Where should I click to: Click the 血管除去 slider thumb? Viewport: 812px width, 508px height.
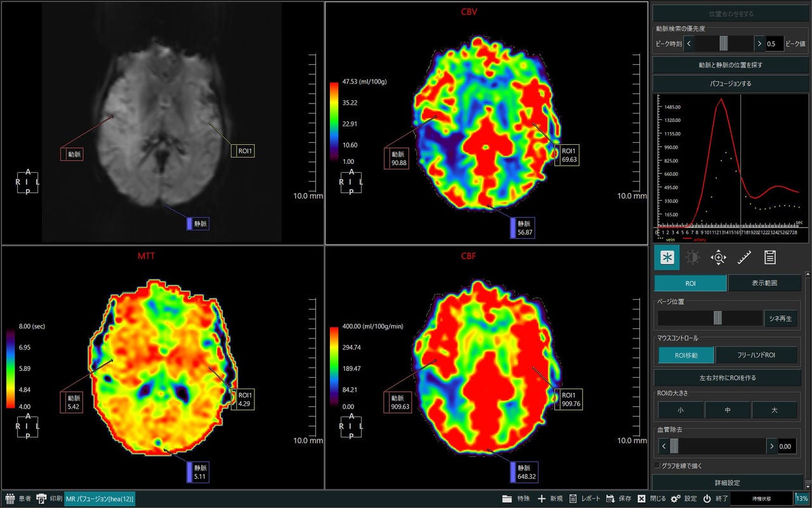tap(674, 446)
